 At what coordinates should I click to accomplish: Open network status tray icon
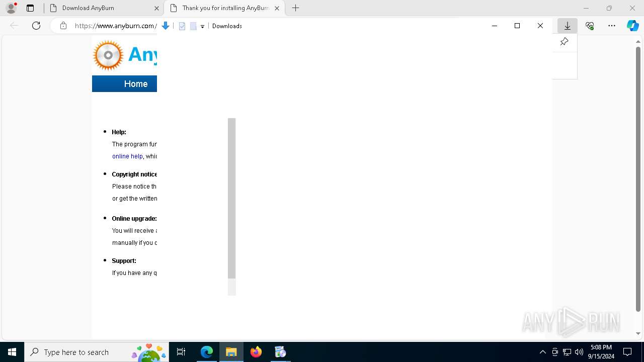click(x=567, y=352)
